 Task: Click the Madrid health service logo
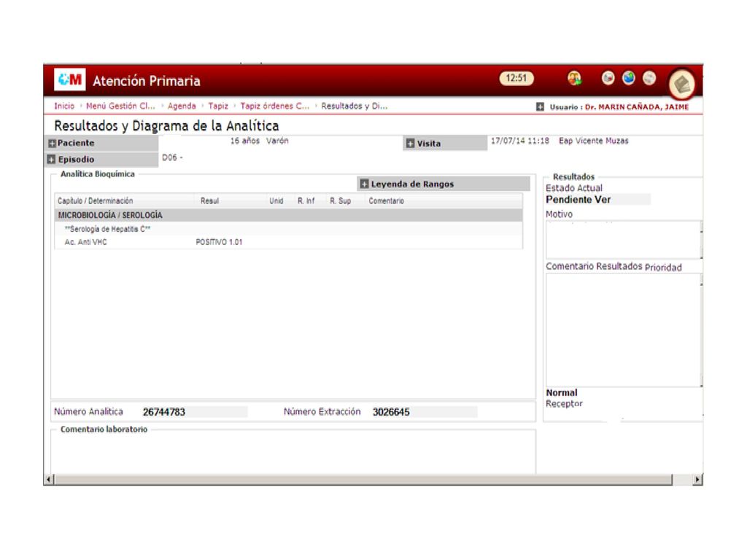point(69,79)
